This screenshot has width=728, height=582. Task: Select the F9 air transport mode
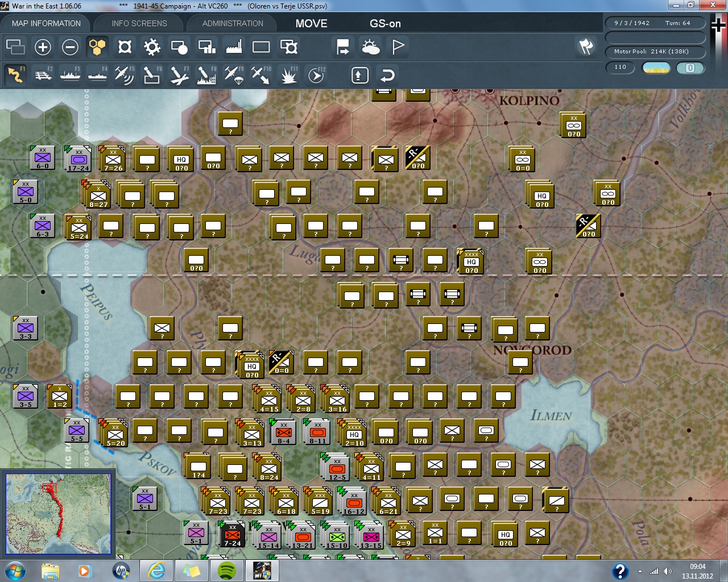[234, 75]
